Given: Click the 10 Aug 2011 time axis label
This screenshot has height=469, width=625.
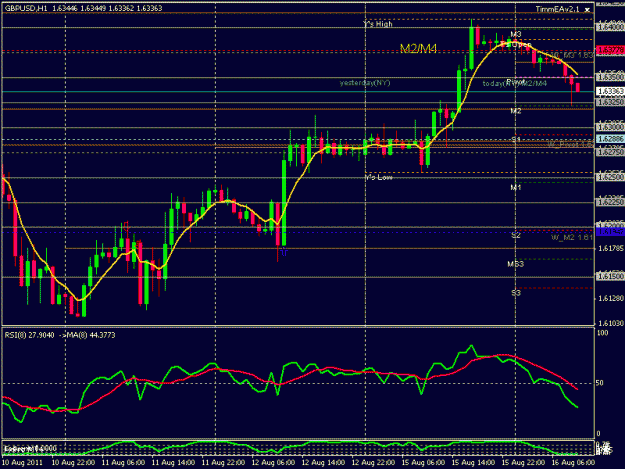Looking at the screenshot, I should click(x=22, y=463).
